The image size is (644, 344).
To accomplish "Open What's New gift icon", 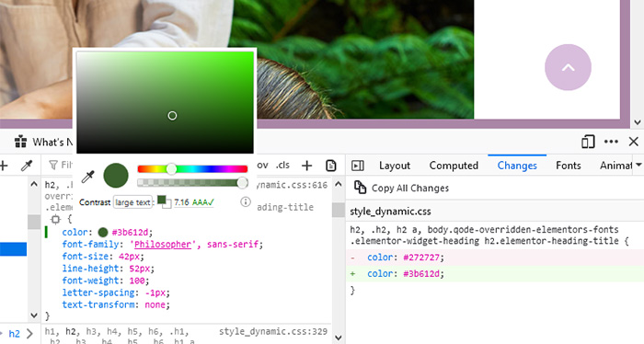I will tap(20, 142).
